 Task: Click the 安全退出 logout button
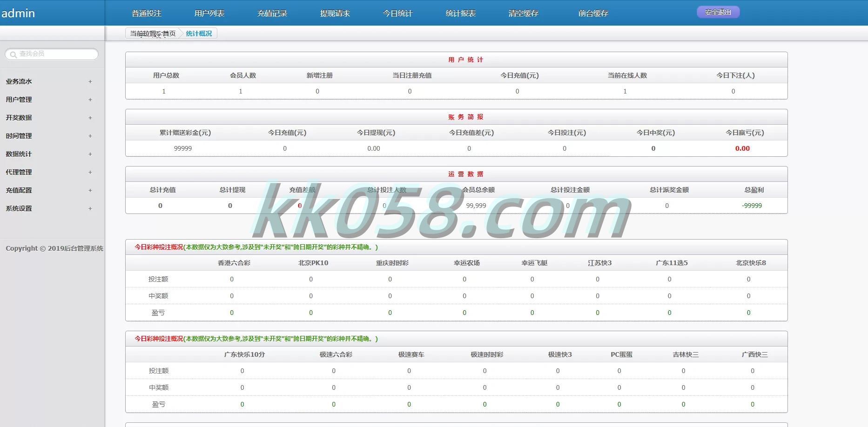tap(718, 12)
